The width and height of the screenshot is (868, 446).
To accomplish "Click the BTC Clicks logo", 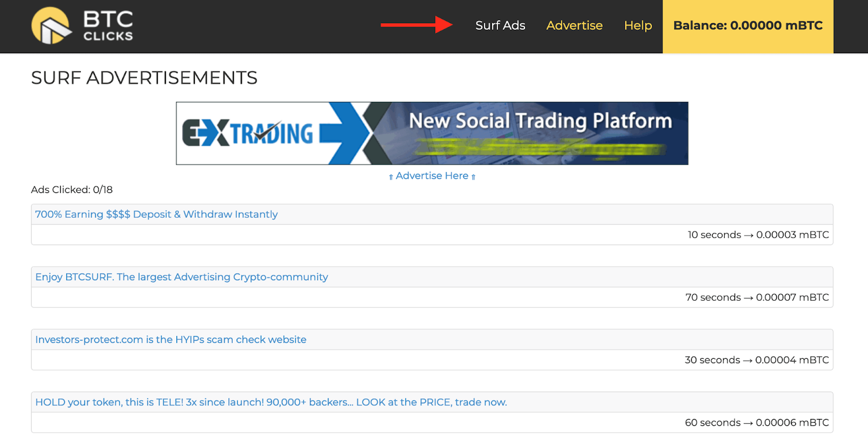I will coord(82,25).
